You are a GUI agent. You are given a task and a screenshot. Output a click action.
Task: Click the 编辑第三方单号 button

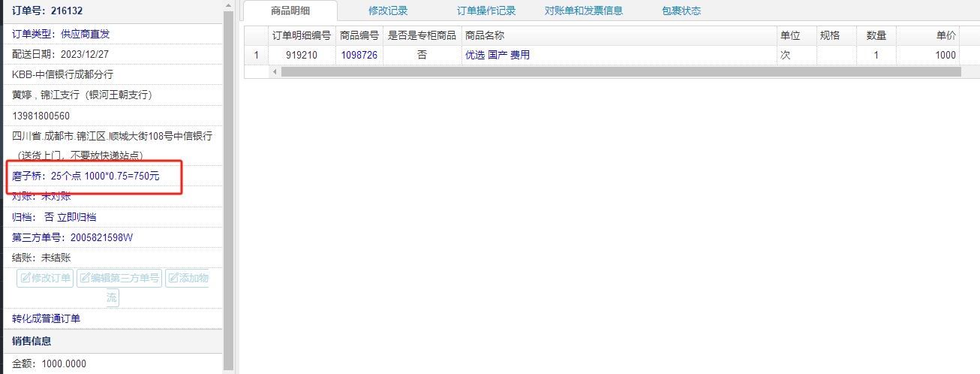click(119, 278)
